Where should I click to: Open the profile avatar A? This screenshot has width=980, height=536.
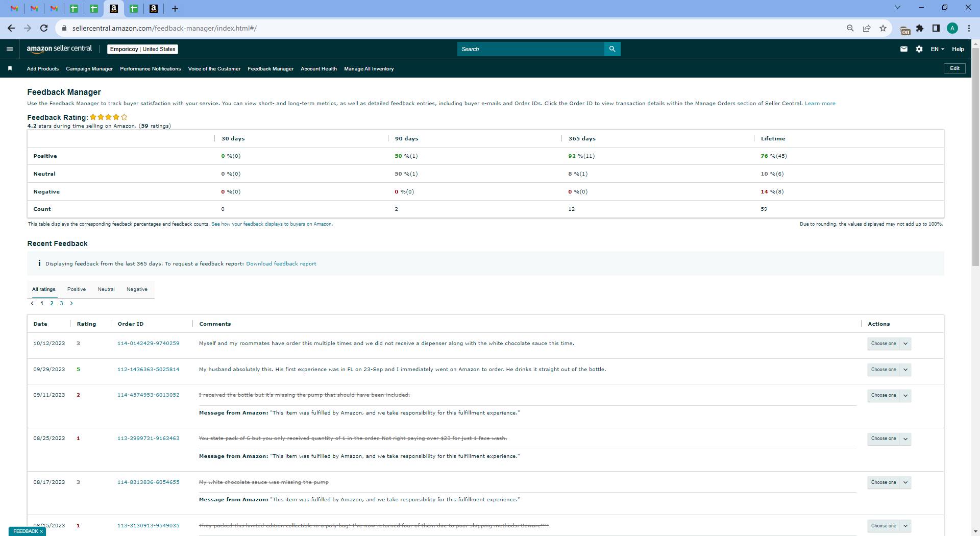tap(952, 28)
